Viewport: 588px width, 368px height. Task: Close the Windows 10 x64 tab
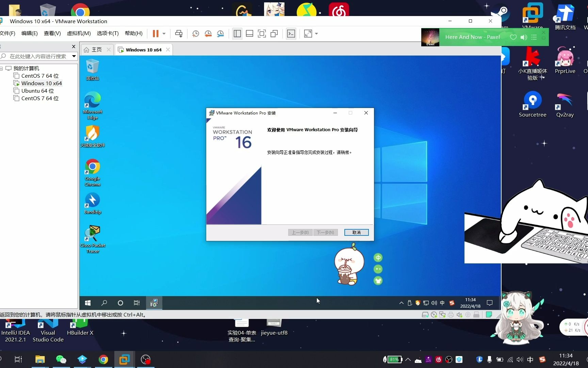tap(168, 50)
